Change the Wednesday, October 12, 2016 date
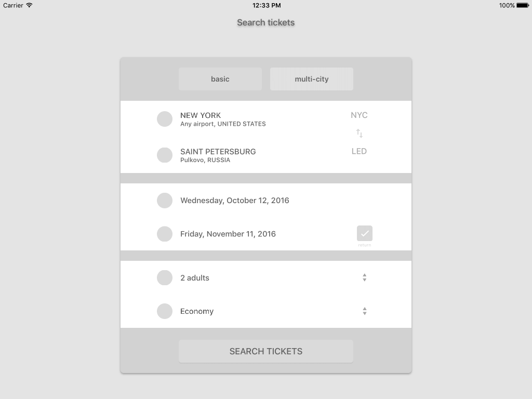Image resolution: width=532 pixels, height=399 pixels. click(x=235, y=201)
